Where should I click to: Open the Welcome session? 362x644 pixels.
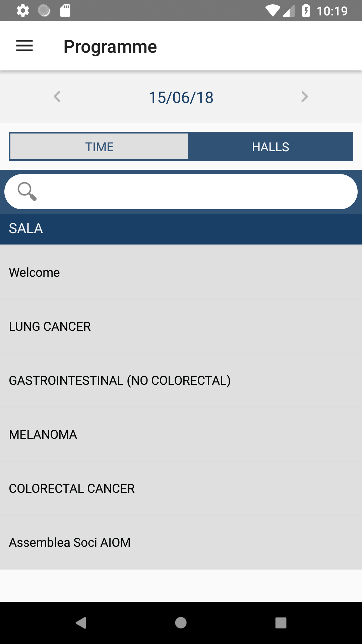click(x=181, y=272)
